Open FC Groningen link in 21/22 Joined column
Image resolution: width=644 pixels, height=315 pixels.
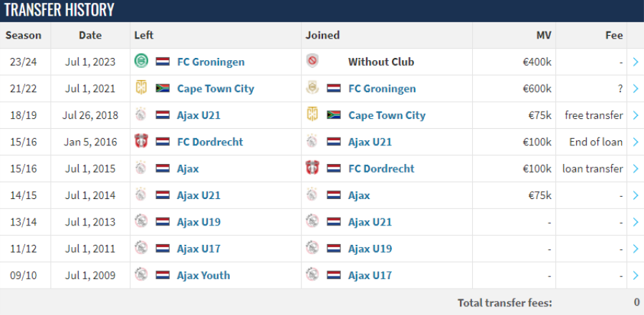tap(382, 89)
